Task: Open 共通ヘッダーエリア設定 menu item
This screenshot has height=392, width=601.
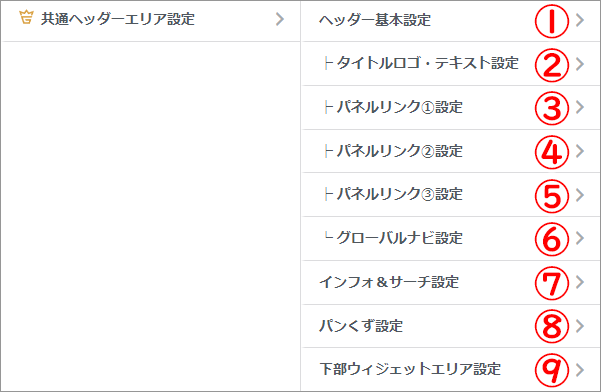Action: [x=151, y=21]
